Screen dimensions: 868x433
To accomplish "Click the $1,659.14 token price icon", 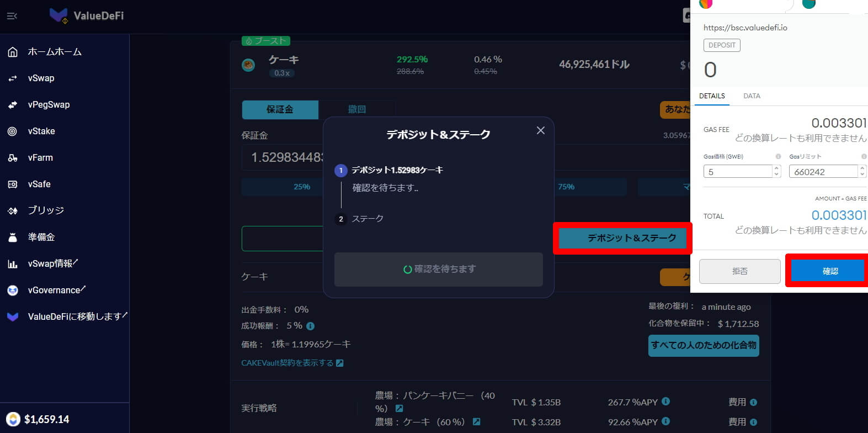I will 13,419.
